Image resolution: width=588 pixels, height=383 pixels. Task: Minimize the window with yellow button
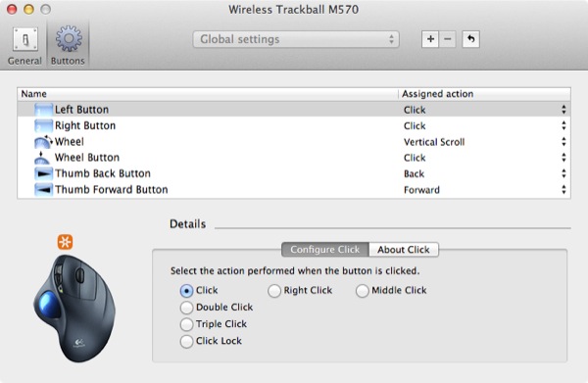click(x=28, y=9)
